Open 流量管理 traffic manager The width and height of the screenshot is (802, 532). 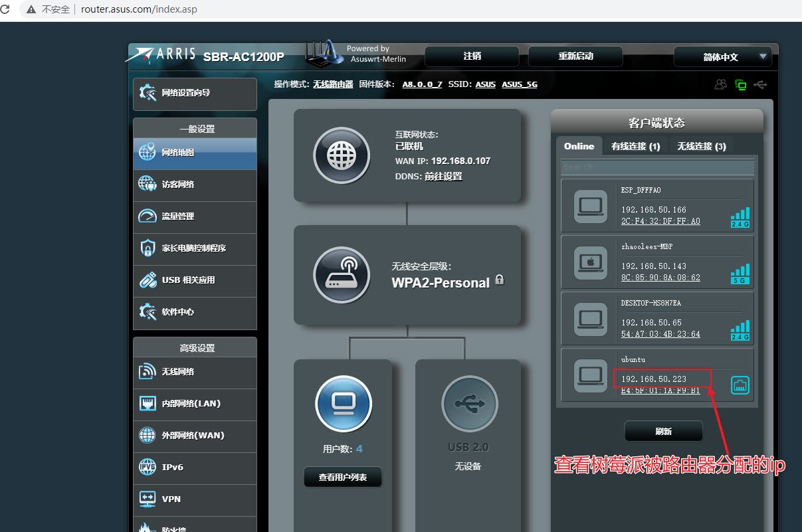tap(195, 217)
